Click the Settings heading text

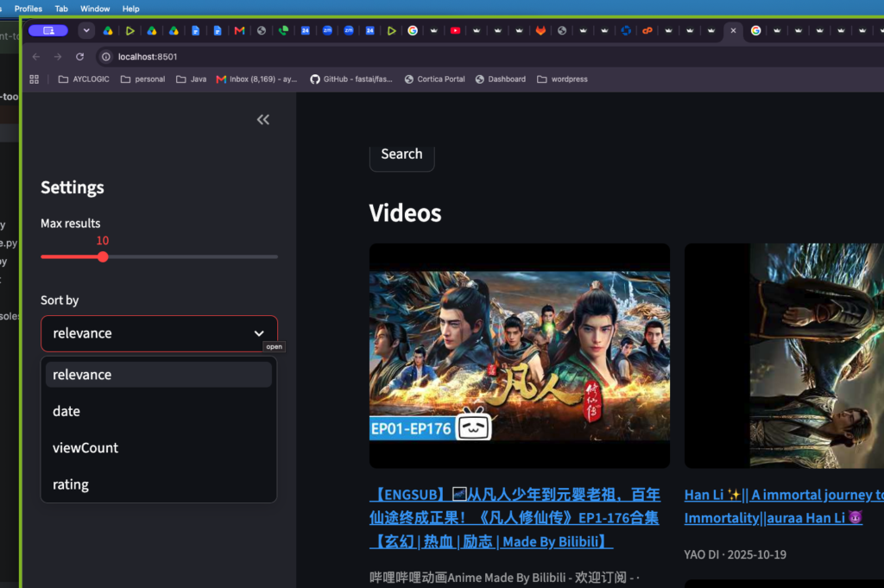tap(73, 187)
